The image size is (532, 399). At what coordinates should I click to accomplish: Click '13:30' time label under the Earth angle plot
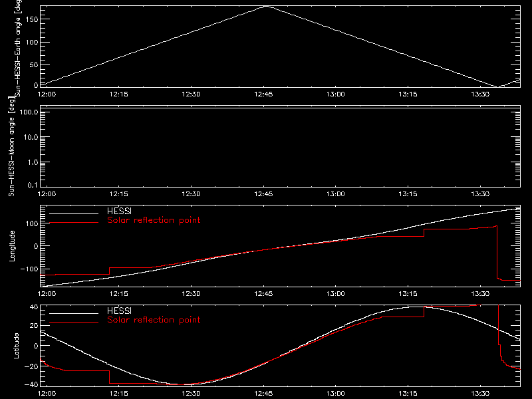pyautogui.click(x=480, y=94)
